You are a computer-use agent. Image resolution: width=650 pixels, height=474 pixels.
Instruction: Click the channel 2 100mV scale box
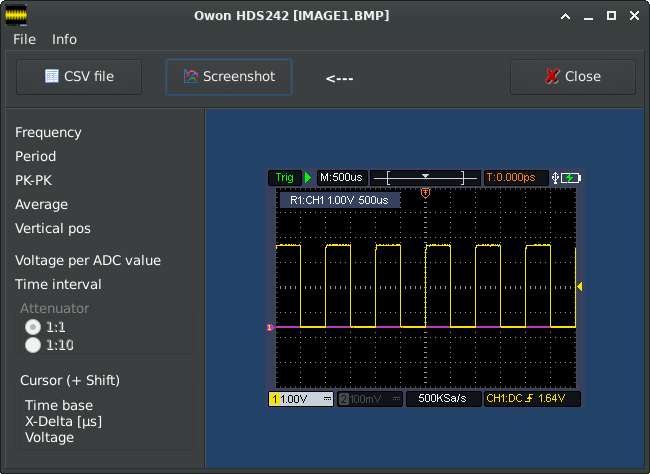(x=370, y=399)
